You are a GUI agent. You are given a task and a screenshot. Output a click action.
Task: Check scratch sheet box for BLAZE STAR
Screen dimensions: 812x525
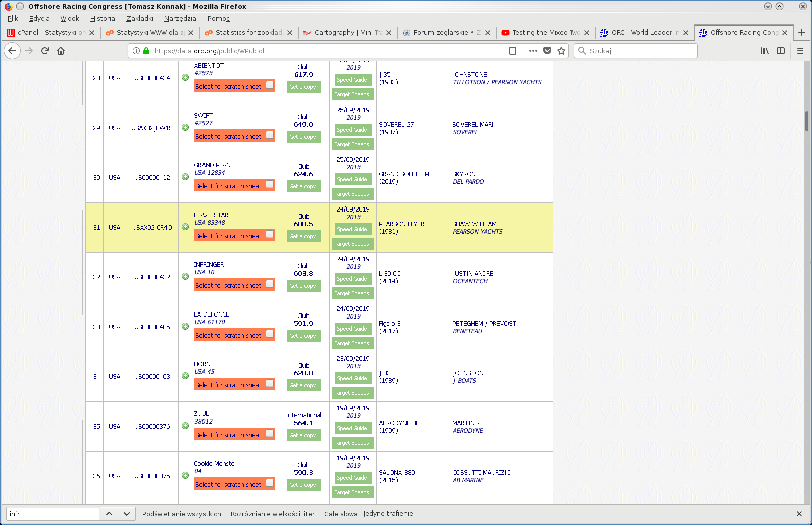(x=270, y=234)
